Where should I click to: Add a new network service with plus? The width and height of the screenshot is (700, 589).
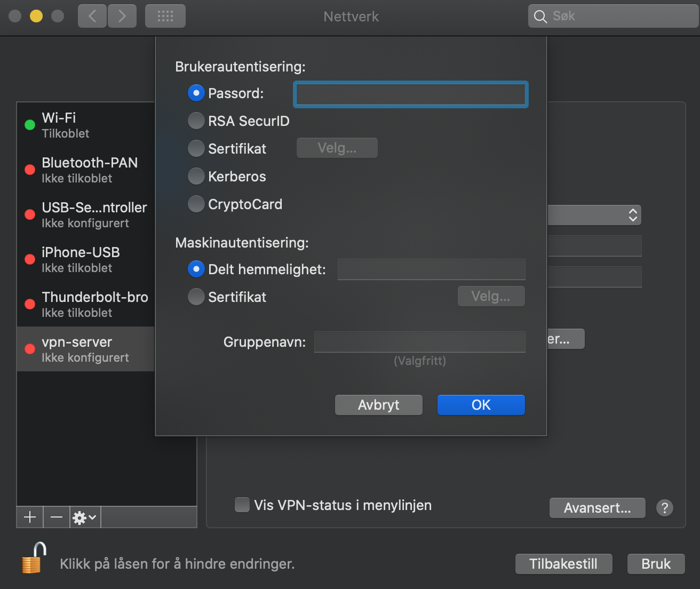click(29, 517)
